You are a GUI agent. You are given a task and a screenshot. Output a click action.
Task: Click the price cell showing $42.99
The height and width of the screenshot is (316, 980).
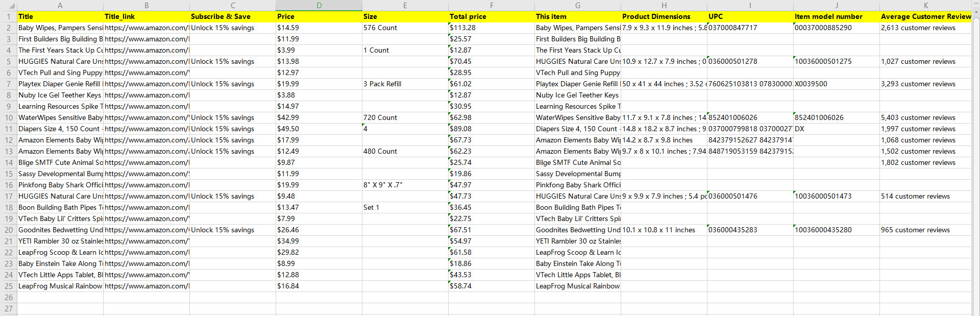point(318,118)
